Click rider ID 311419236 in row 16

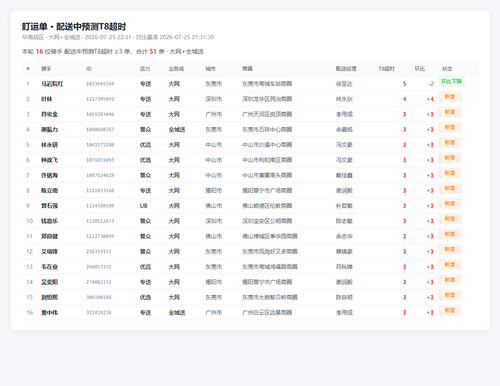click(x=99, y=313)
